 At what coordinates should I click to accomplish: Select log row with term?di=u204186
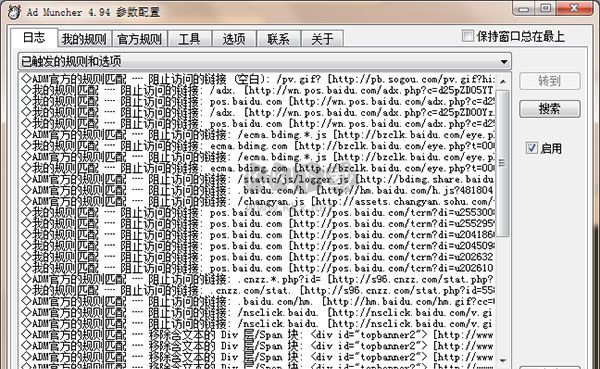tap(258, 235)
